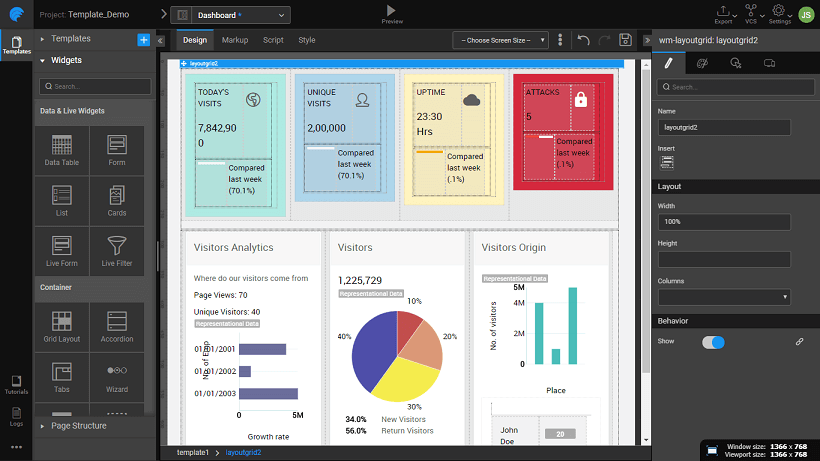Click the template1 breadcrumb link
The image size is (820, 461).
[x=193, y=453]
